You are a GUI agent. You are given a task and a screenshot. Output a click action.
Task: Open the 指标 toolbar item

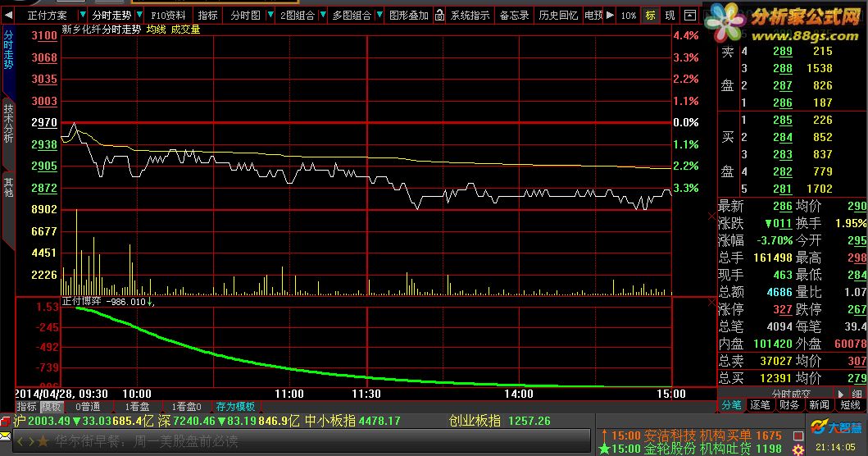pos(207,15)
